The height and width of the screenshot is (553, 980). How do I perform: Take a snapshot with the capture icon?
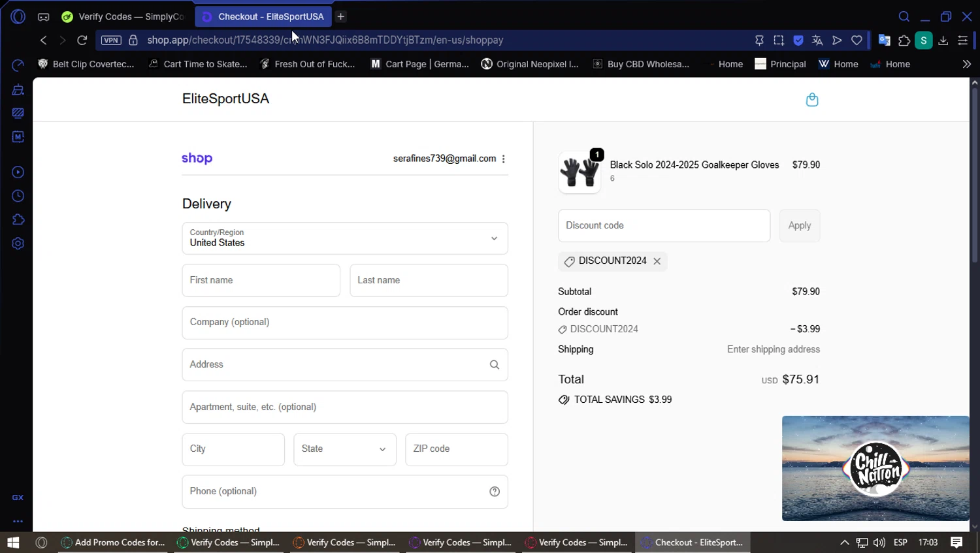(779, 40)
